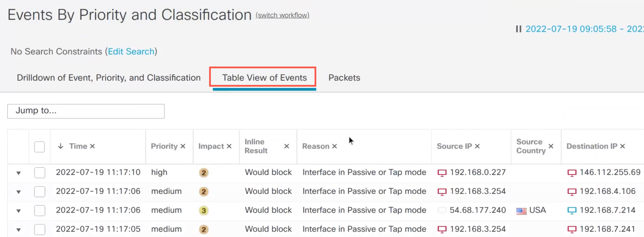Pause the time range updates
644x237 pixels.
point(519,29)
